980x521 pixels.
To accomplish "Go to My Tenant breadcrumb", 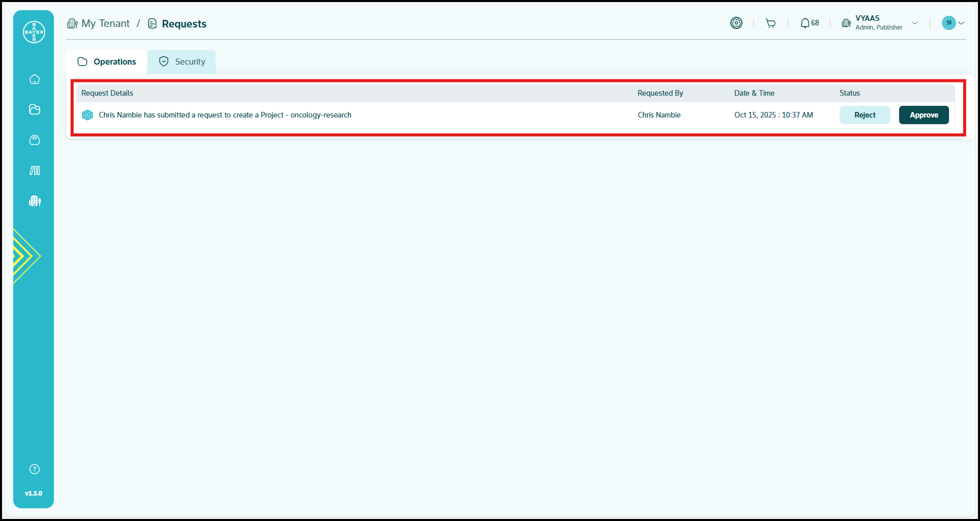I will point(105,24).
